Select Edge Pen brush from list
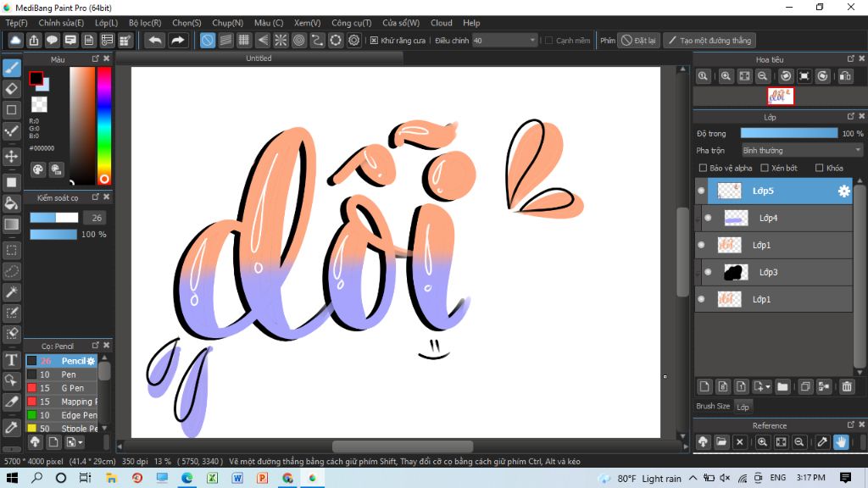The image size is (868, 488). click(61, 415)
